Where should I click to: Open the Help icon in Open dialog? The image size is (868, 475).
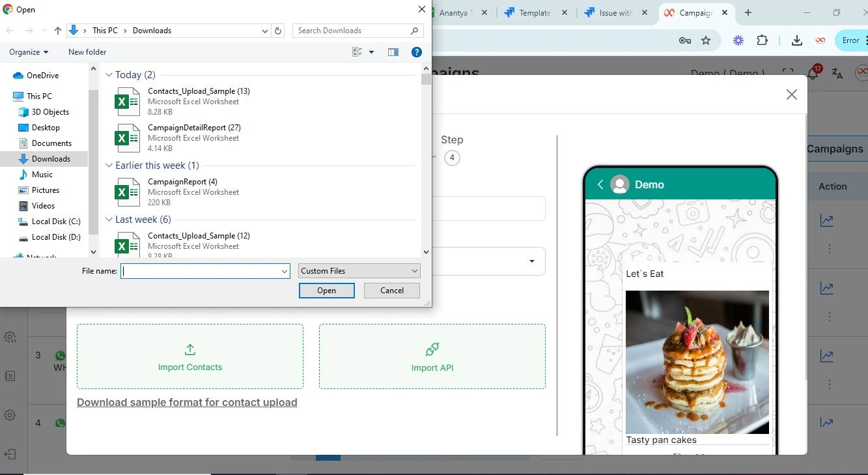(417, 52)
